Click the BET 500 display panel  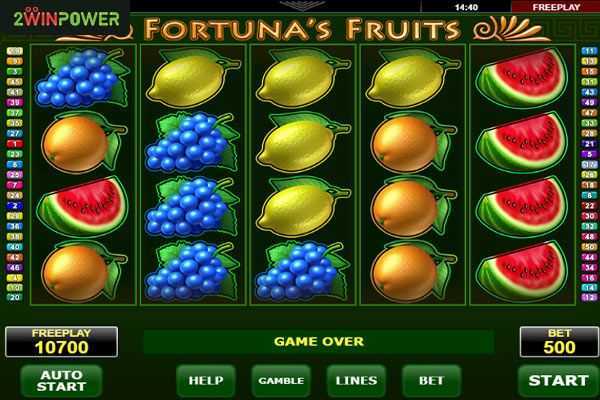[559, 342]
